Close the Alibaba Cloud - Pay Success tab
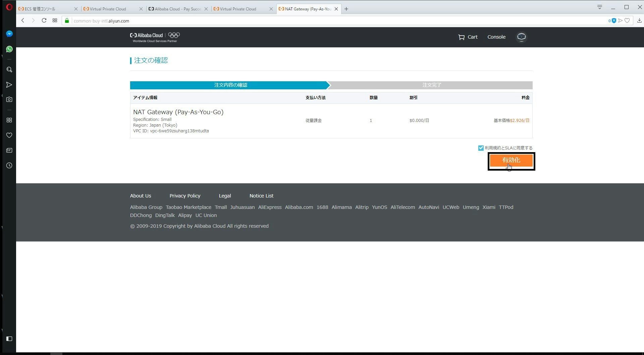This screenshot has height=355, width=644. point(206,9)
